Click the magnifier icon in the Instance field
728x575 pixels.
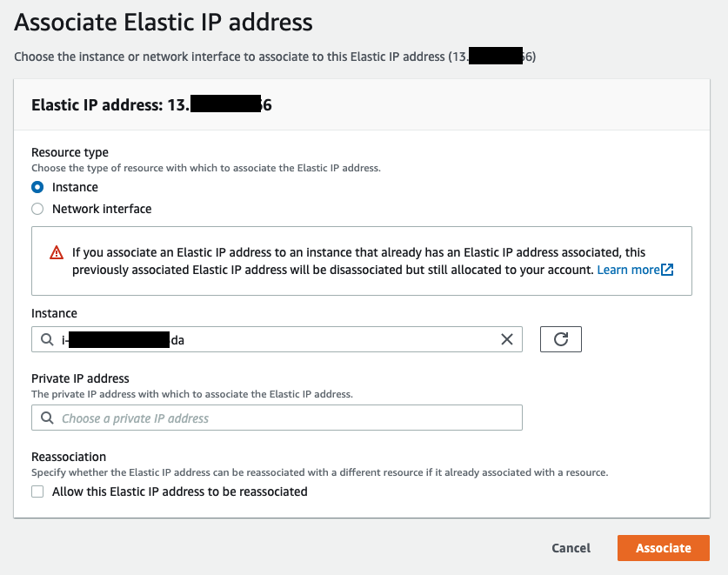[47, 339]
